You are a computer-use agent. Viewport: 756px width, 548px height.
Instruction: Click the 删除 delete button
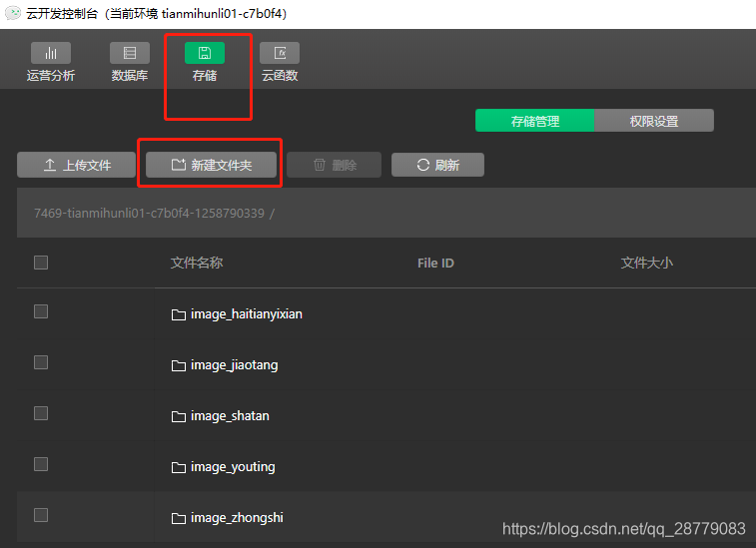[x=335, y=165]
